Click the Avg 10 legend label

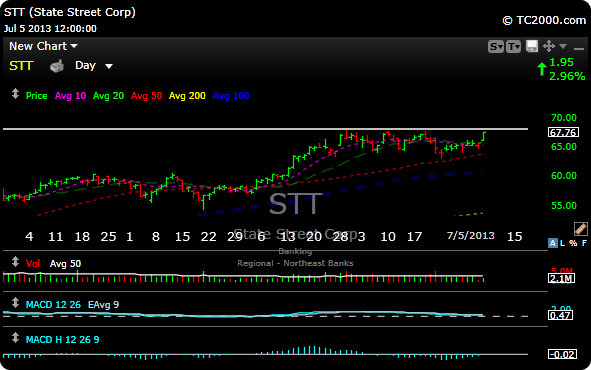[70, 96]
